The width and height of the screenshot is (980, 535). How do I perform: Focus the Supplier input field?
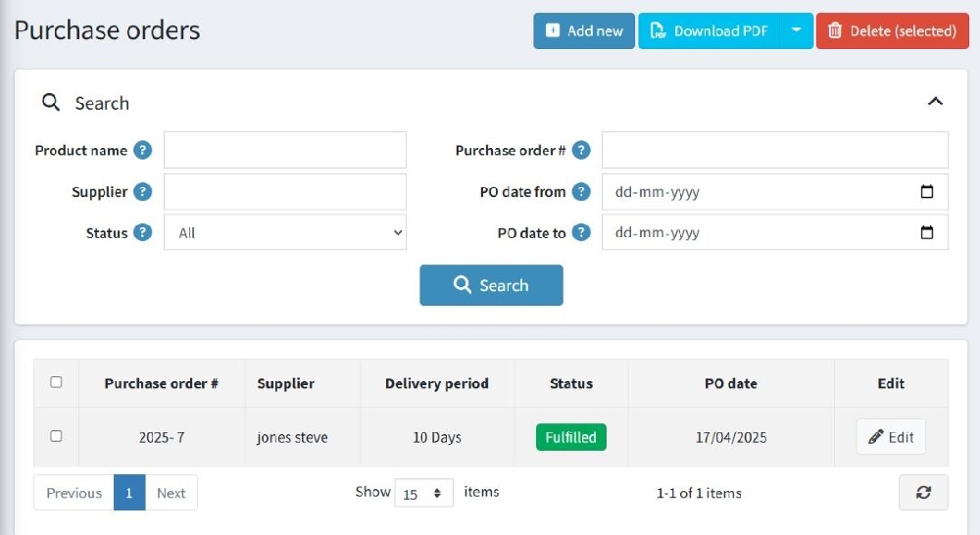click(x=285, y=192)
